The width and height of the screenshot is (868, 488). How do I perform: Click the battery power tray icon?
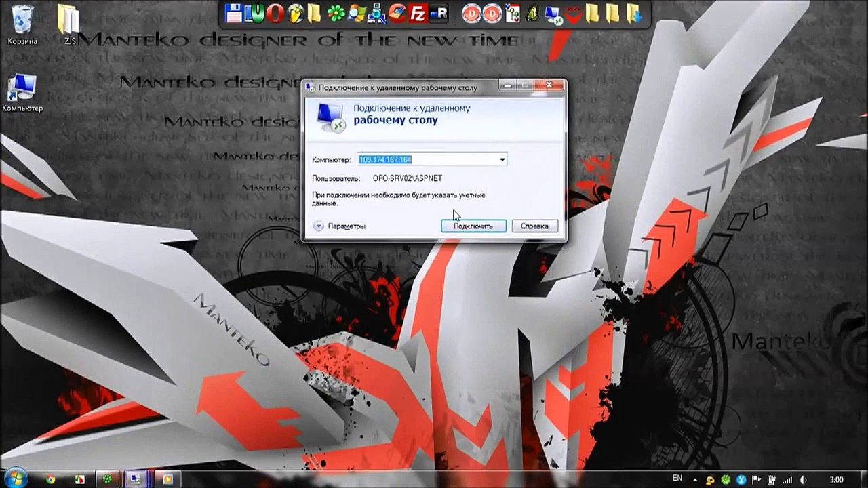tap(772, 480)
